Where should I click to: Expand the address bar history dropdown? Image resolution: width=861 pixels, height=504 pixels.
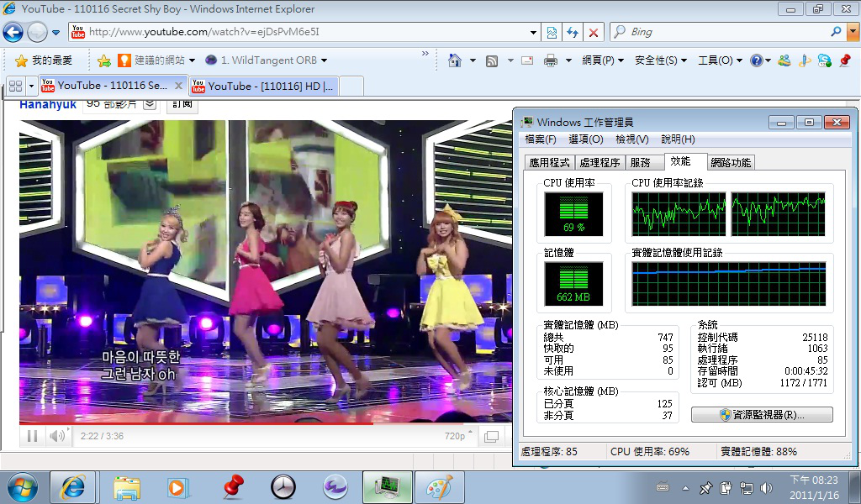(533, 33)
